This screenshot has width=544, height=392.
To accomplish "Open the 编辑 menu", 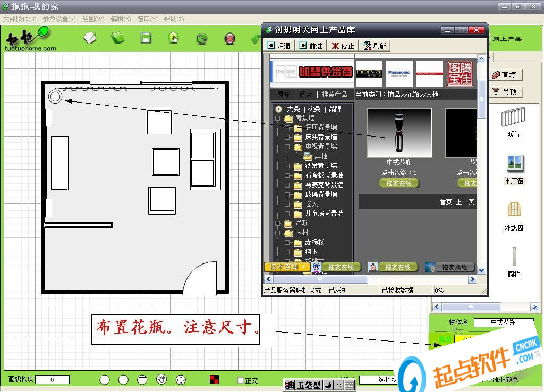I will [121, 19].
